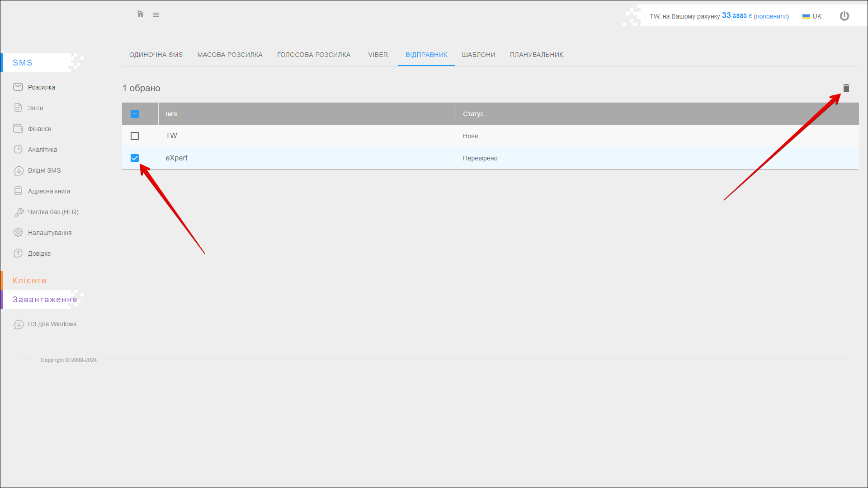The height and width of the screenshot is (488, 868).
Task: Sort by the Статус column header
Action: point(473,114)
